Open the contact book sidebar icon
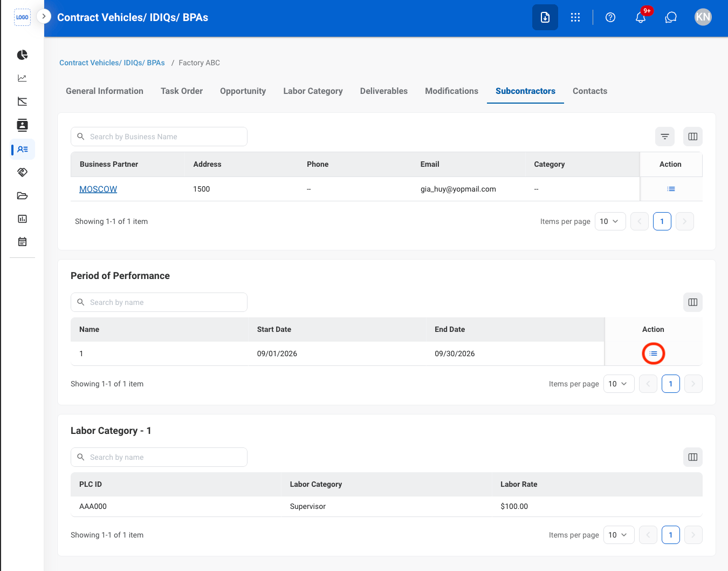 tap(22, 125)
